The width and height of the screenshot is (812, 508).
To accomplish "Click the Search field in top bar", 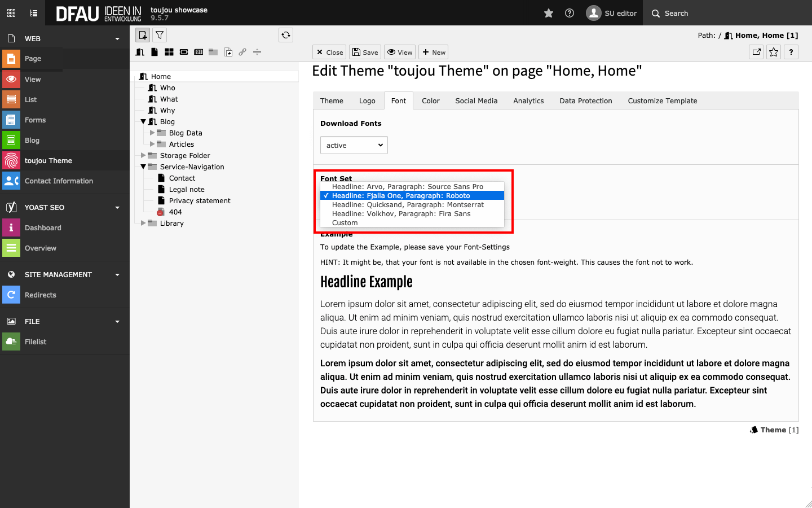I will 727,13.
